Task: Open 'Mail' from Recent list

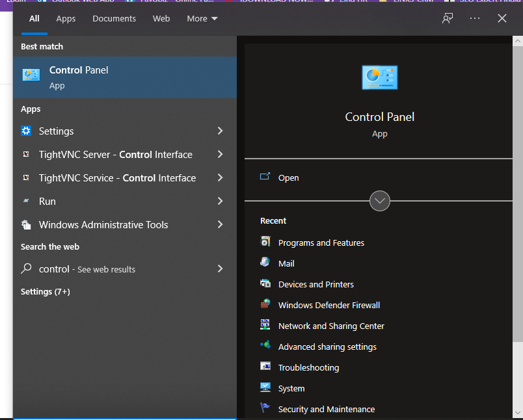Action: [286, 264]
